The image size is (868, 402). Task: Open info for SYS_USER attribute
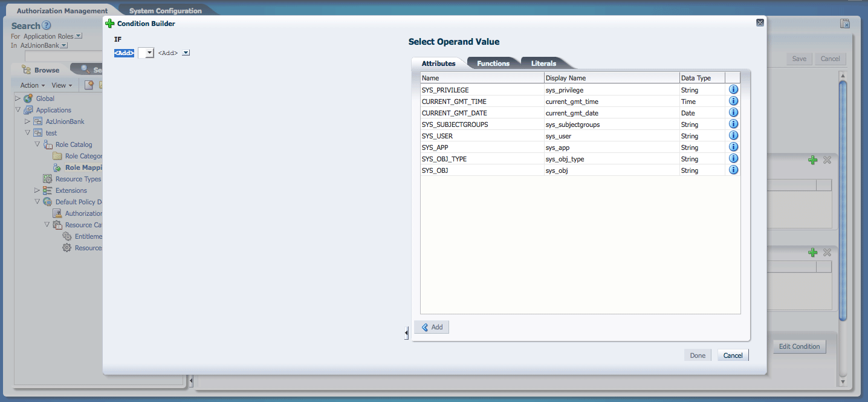(733, 135)
